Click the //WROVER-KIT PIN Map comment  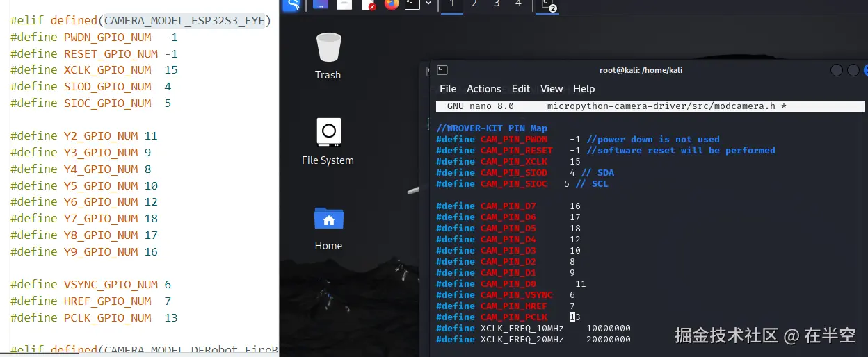pos(492,128)
